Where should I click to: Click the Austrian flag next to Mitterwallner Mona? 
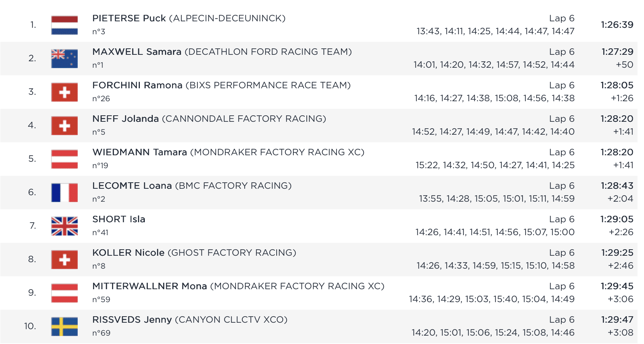(x=64, y=293)
